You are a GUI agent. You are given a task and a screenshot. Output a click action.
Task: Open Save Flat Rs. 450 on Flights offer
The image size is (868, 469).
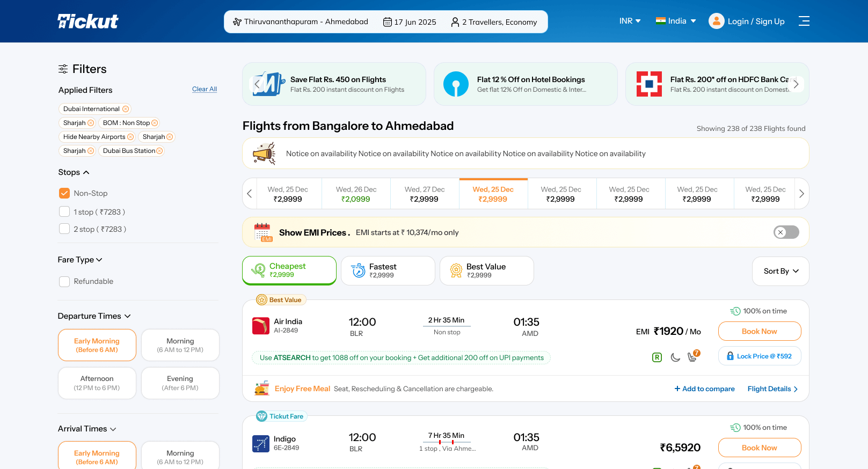(x=334, y=84)
